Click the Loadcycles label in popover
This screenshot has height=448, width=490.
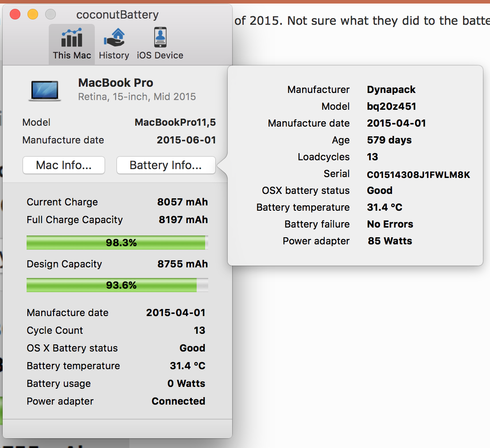324,157
